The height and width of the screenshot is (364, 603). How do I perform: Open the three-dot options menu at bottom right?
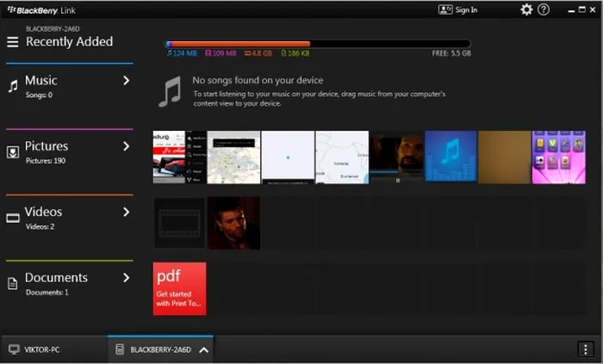click(x=586, y=349)
